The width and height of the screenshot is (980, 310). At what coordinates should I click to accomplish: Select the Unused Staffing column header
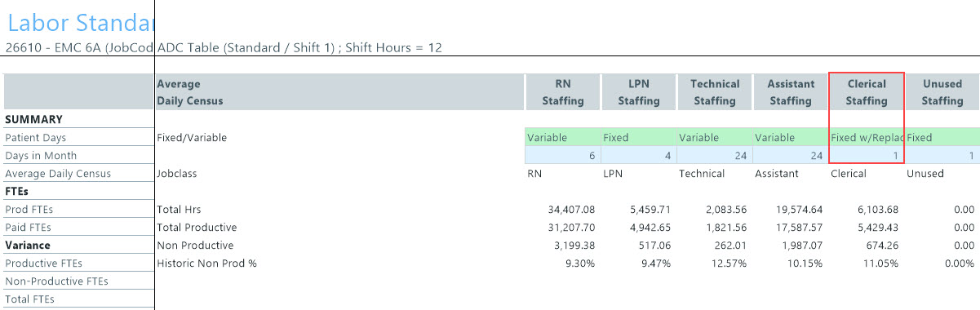tap(942, 92)
